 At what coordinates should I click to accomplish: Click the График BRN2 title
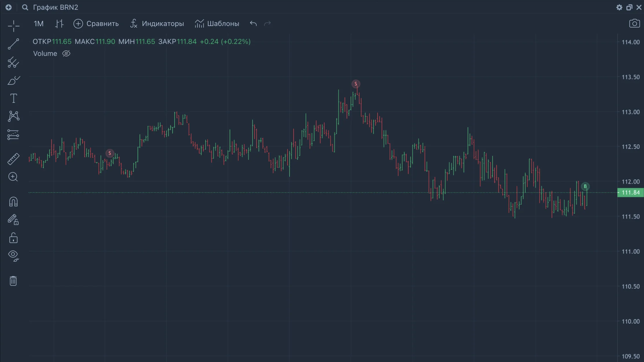point(56,8)
